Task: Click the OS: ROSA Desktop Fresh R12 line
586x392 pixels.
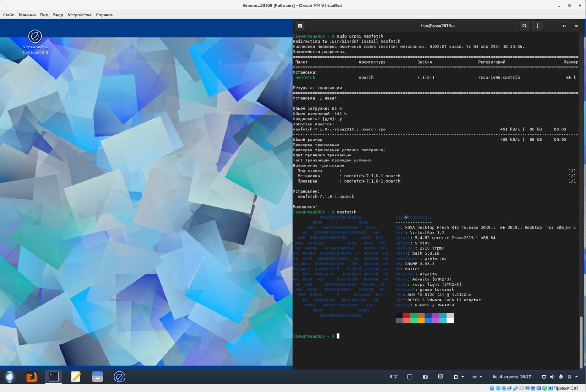Action: click(485, 227)
